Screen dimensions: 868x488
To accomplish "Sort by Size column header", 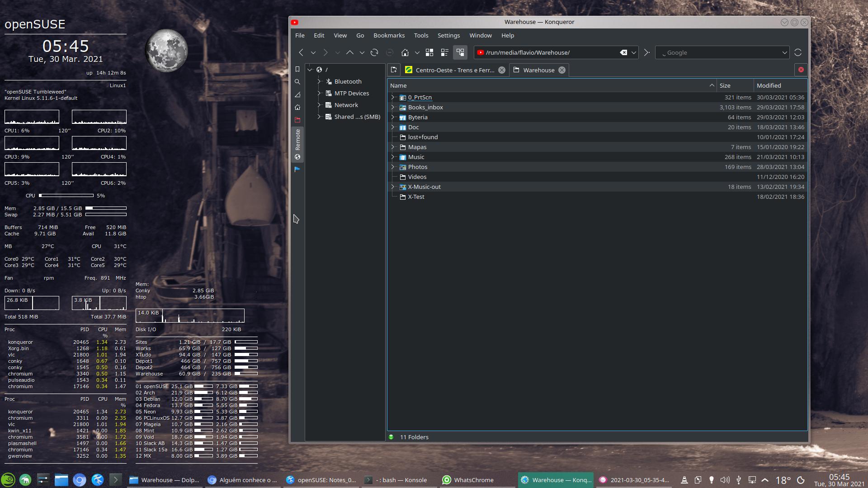I will pos(725,85).
